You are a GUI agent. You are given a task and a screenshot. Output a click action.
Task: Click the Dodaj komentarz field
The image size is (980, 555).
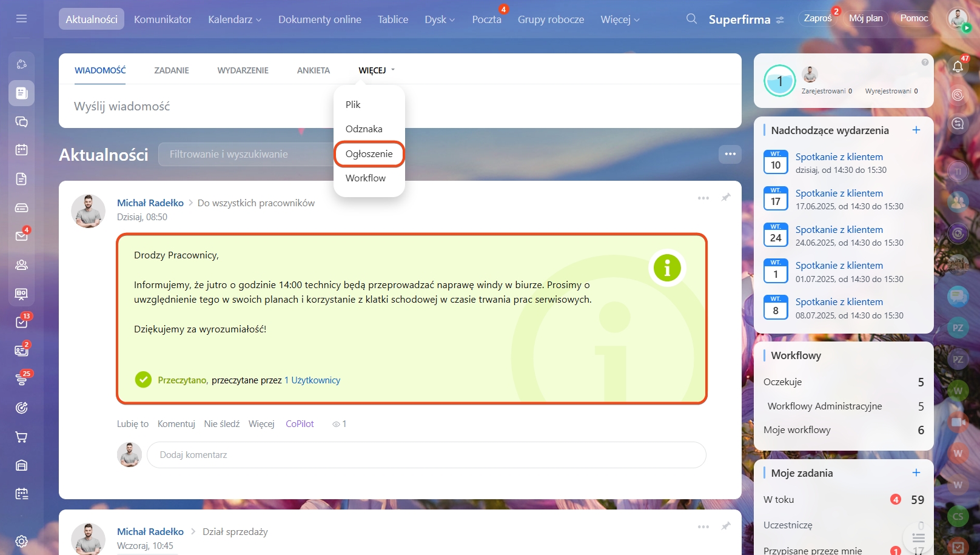[x=426, y=455]
